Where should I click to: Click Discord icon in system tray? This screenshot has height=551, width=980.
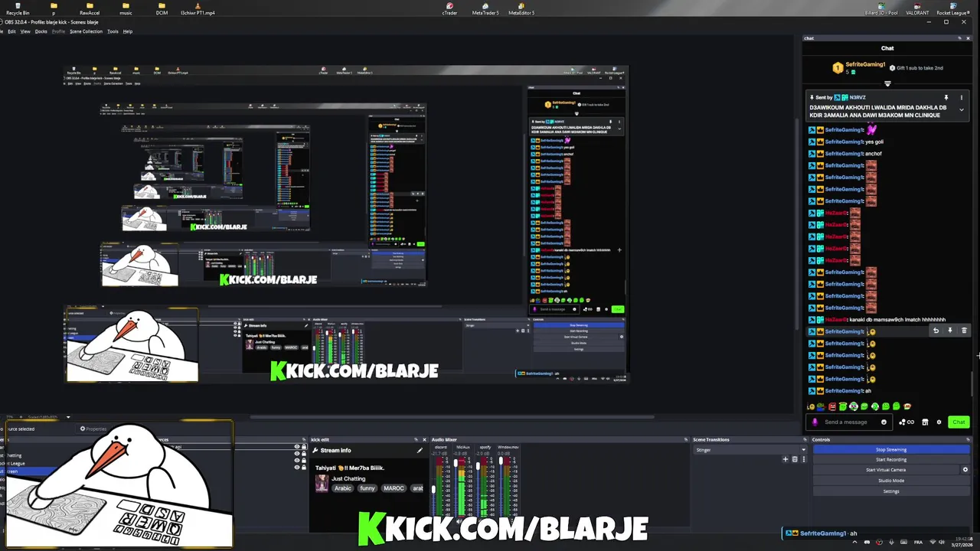867,542
